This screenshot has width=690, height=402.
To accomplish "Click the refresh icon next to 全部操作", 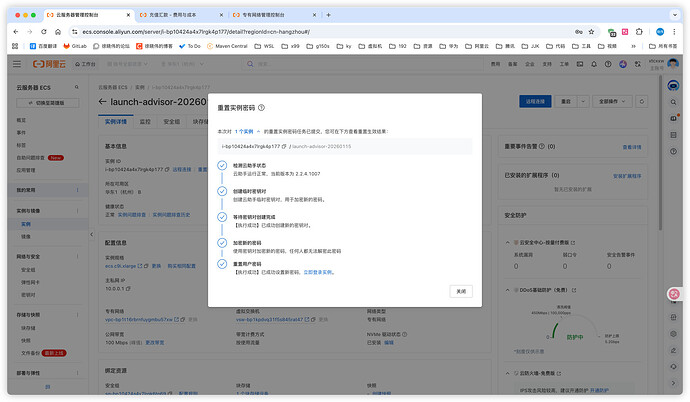I will point(640,101).
